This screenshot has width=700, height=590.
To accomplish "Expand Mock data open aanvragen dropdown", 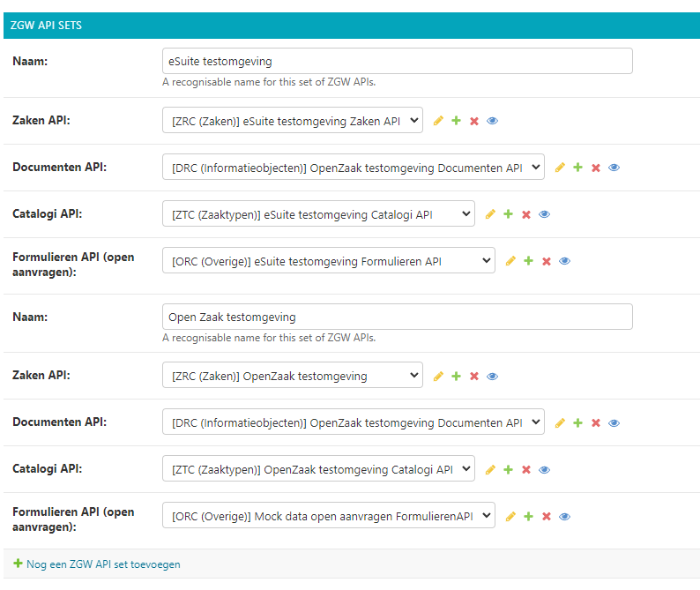I will click(328, 517).
